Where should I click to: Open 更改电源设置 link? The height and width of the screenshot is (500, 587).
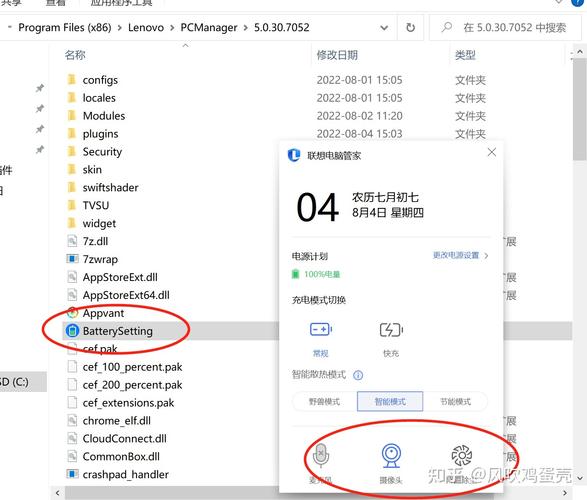[x=460, y=255]
